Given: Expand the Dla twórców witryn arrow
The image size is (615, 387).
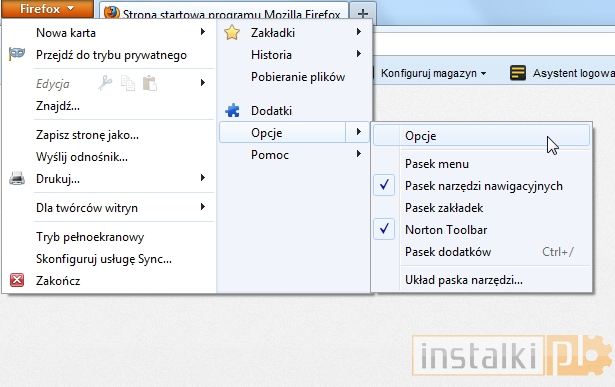Looking at the screenshot, I should (x=202, y=207).
